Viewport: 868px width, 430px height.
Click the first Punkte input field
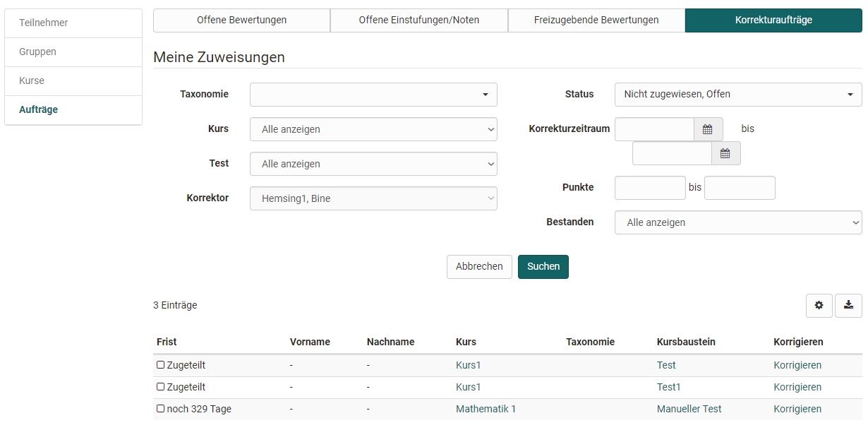click(x=649, y=187)
